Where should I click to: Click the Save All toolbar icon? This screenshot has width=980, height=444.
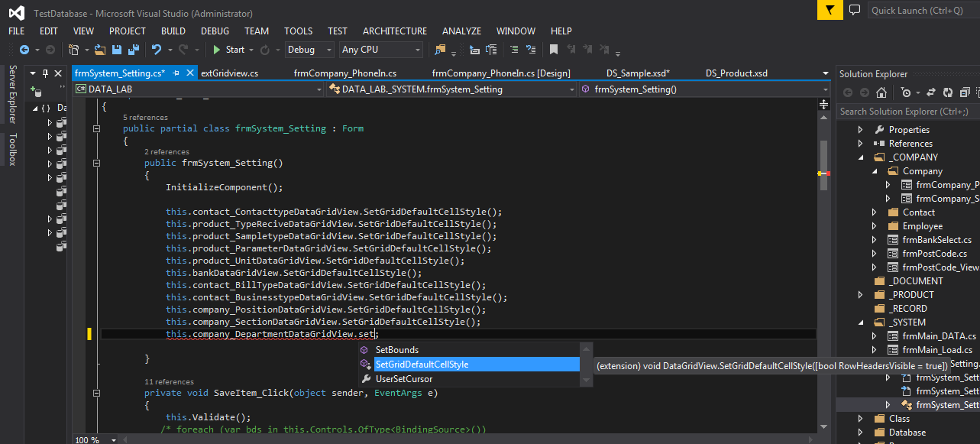pyautogui.click(x=134, y=50)
